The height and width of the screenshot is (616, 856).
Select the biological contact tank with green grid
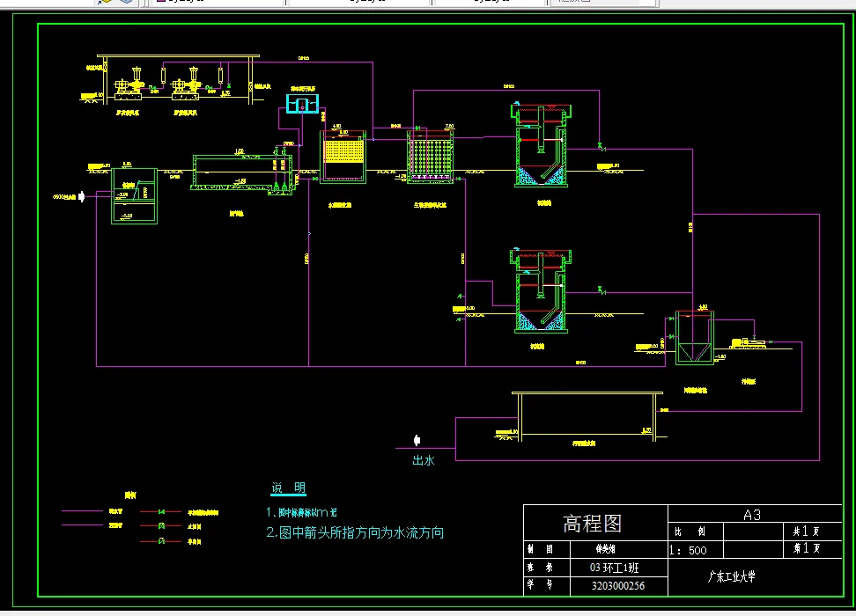pyautogui.click(x=430, y=156)
